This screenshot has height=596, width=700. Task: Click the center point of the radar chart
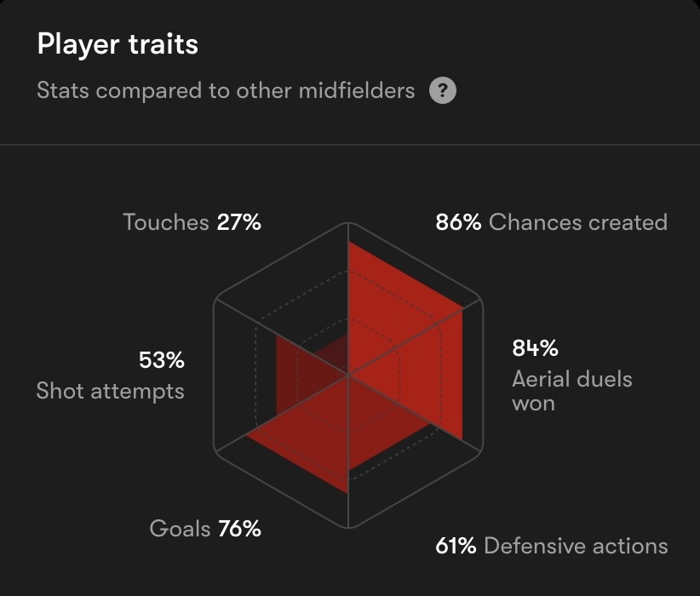(x=348, y=375)
